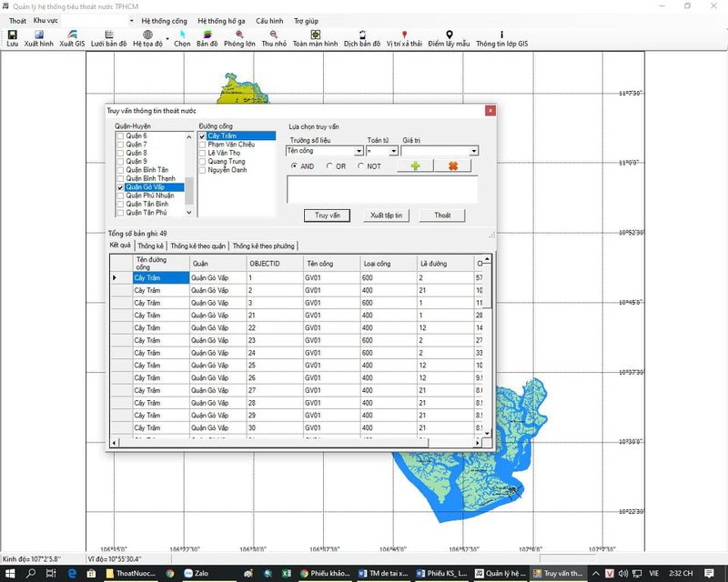This screenshot has height=582, width=728.
Task: Toggle the Lưới bản đồ grid icon
Action: [x=108, y=35]
